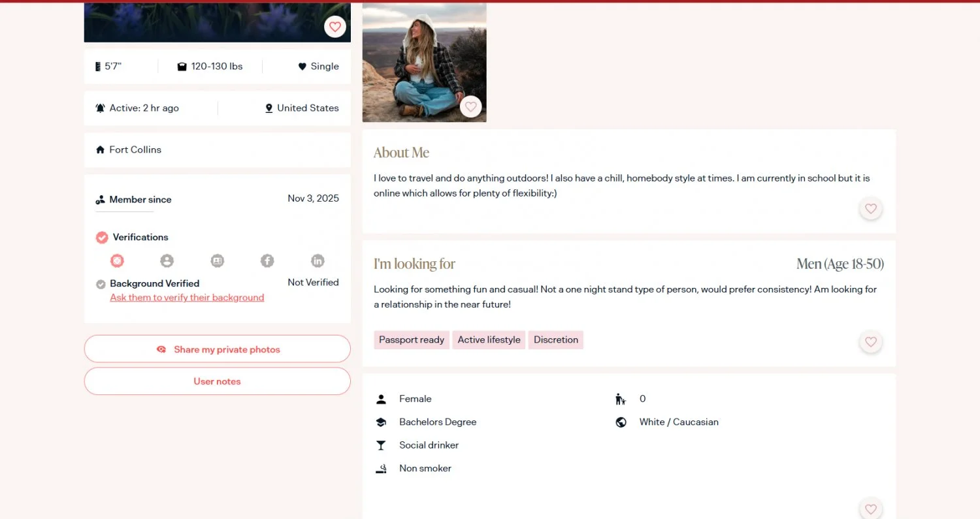
Task: Click the Non smoker text
Action: tap(425, 469)
